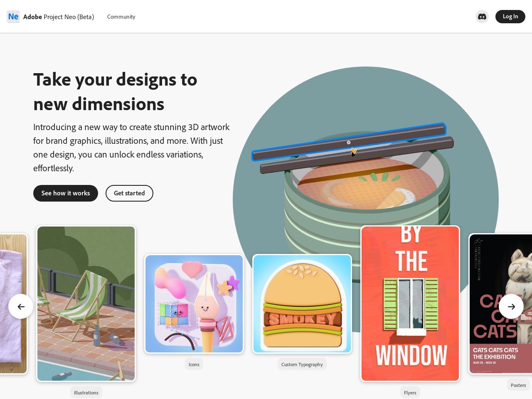Open the Cats exhibition poster thumbnail

point(500,304)
